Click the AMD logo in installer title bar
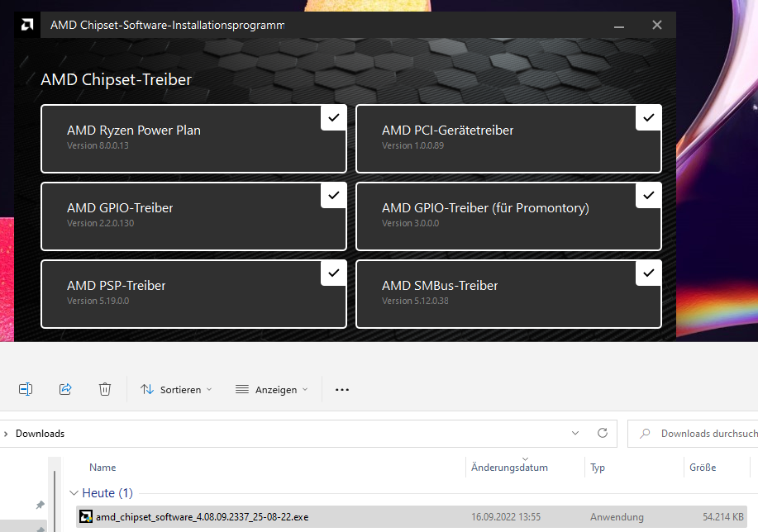 click(27, 25)
